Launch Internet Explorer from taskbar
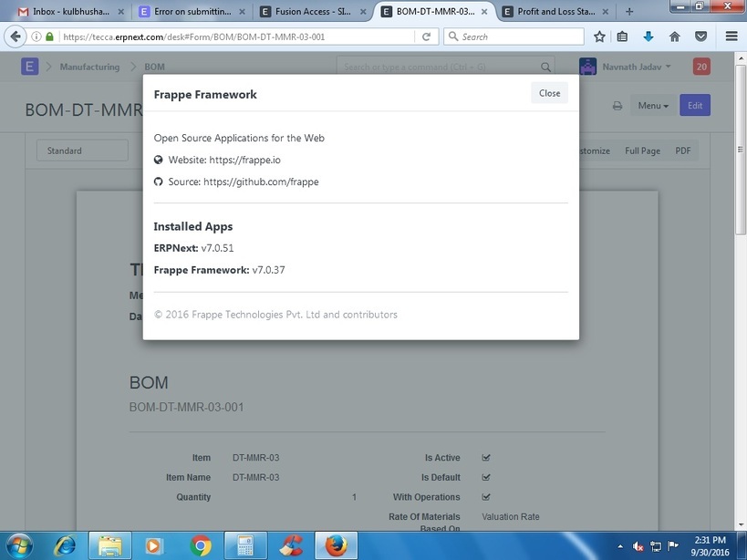The height and width of the screenshot is (560, 747). 65,545
